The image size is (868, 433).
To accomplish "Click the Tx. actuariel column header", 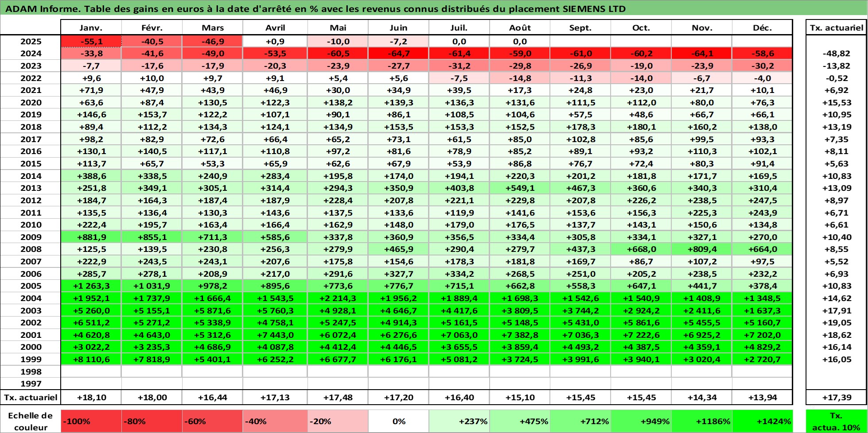I will [x=837, y=27].
